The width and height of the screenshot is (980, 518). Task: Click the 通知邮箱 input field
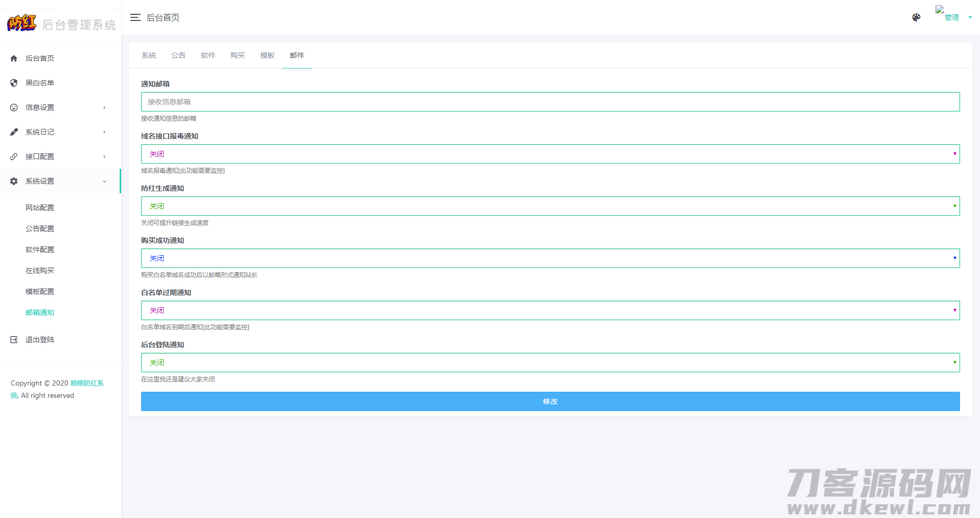[550, 102]
